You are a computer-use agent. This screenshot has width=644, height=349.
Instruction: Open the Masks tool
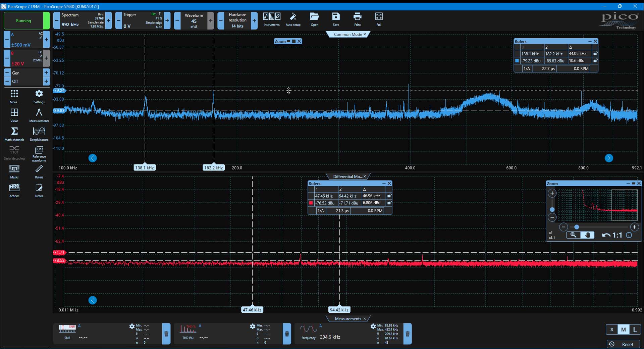pyautogui.click(x=14, y=171)
